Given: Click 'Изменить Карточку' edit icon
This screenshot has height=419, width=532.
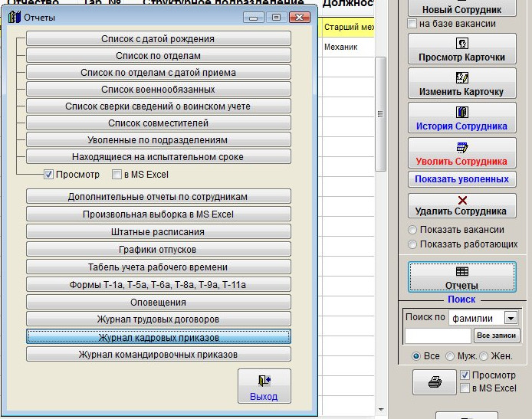Looking at the screenshot, I should click(462, 77).
